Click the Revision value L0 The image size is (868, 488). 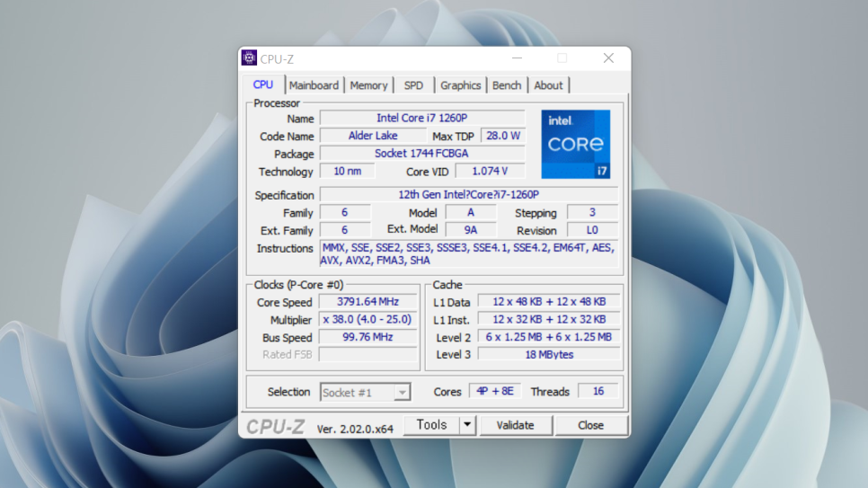(x=592, y=230)
